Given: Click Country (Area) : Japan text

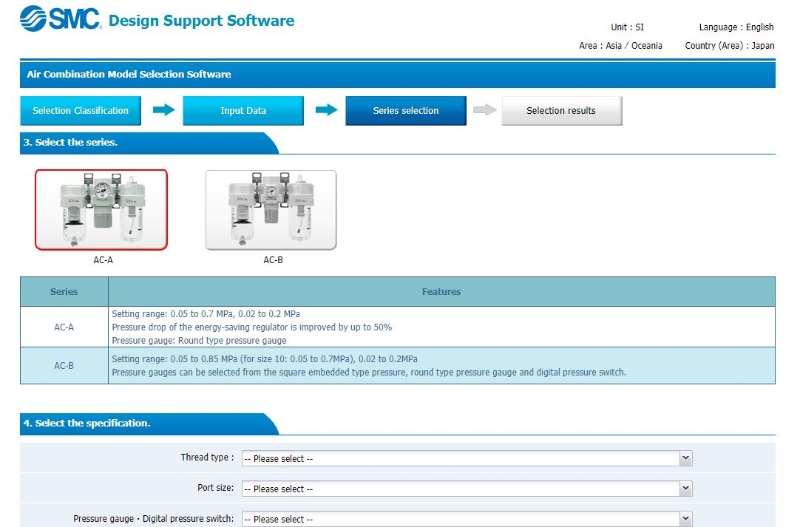Looking at the screenshot, I should (x=729, y=45).
